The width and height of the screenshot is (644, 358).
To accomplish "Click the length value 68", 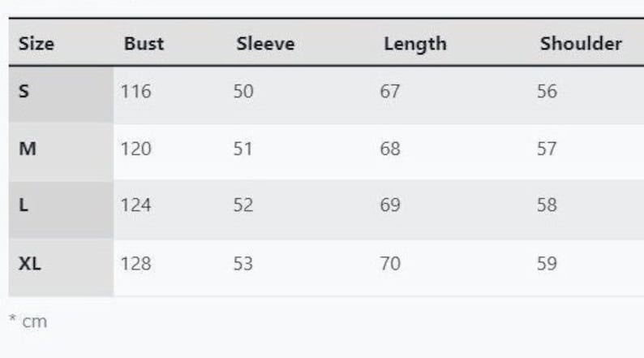I will point(390,149).
